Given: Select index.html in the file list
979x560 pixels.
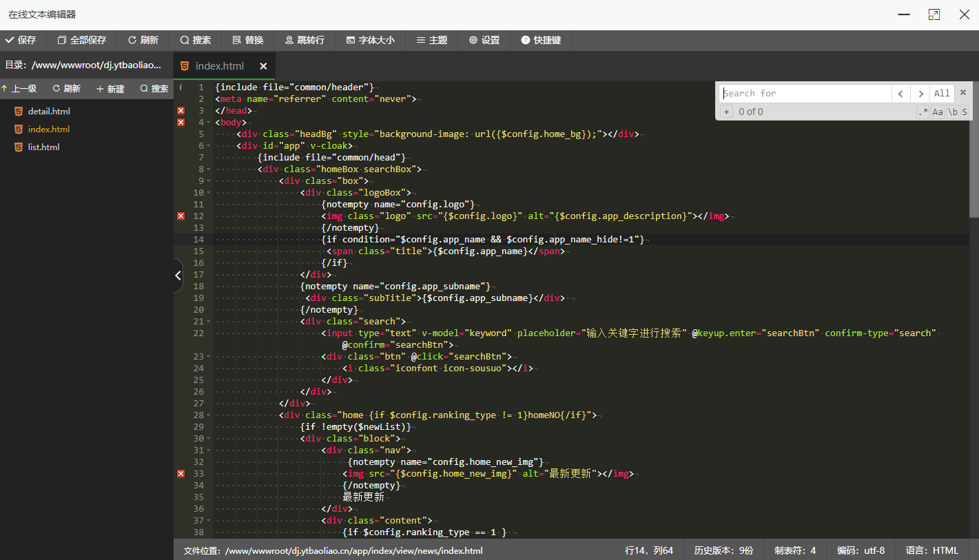Looking at the screenshot, I should click(49, 129).
